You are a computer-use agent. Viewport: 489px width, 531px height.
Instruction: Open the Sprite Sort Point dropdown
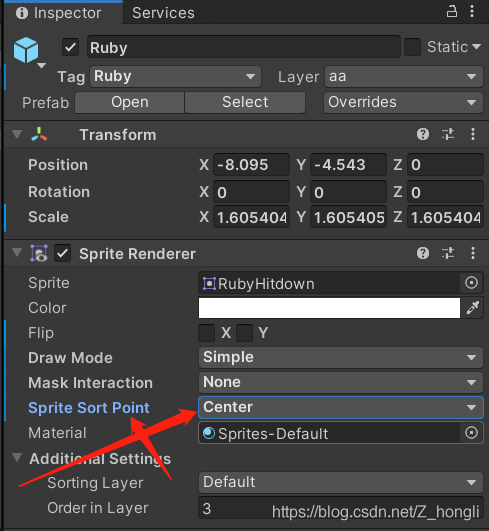pos(341,407)
